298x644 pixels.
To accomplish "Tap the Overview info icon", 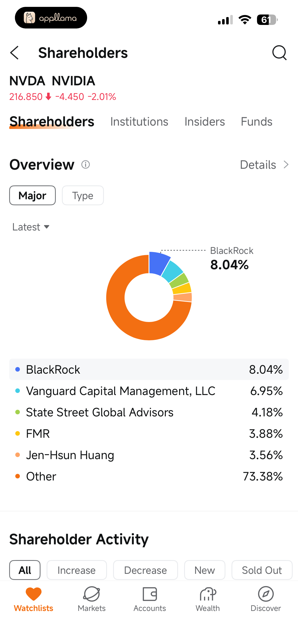I will pos(86,165).
